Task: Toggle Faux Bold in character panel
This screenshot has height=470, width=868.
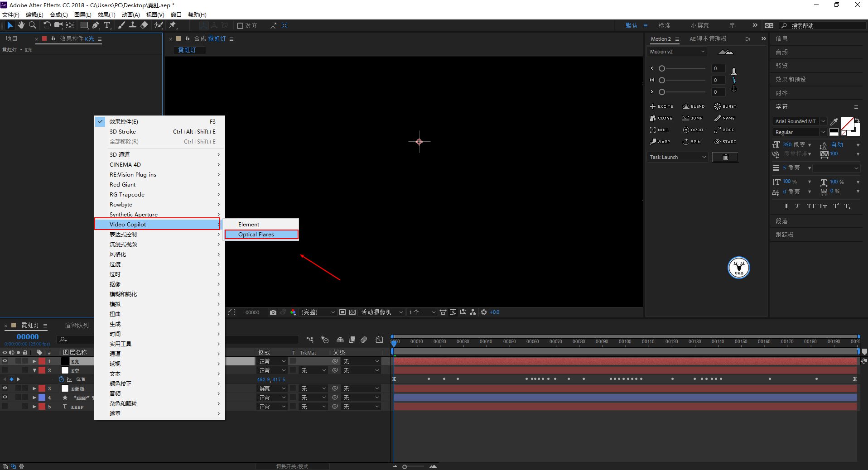Action: [x=786, y=206]
